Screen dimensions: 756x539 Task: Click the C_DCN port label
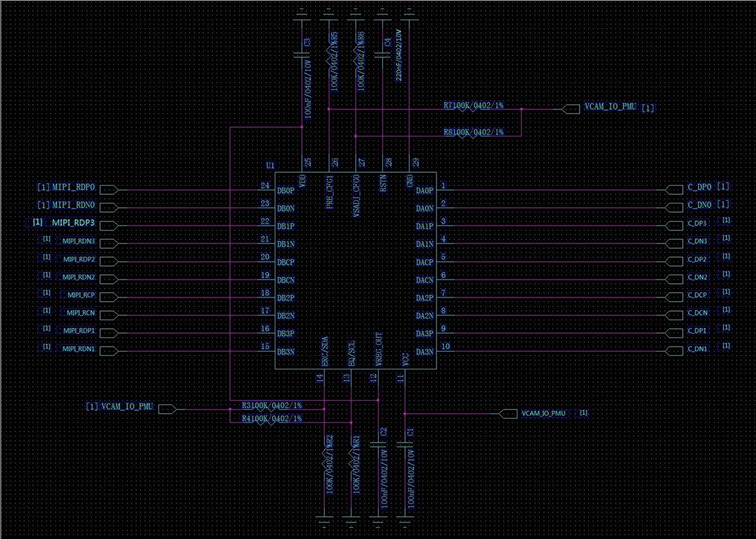click(698, 313)
